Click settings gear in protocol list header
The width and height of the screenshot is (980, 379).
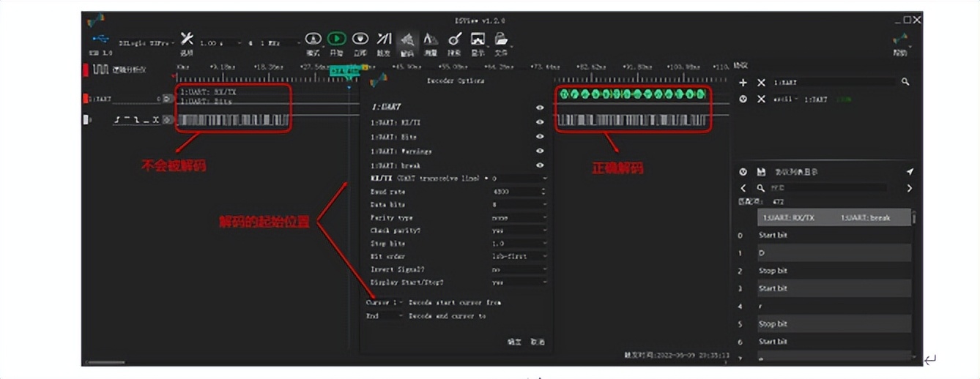pos(743,172)
